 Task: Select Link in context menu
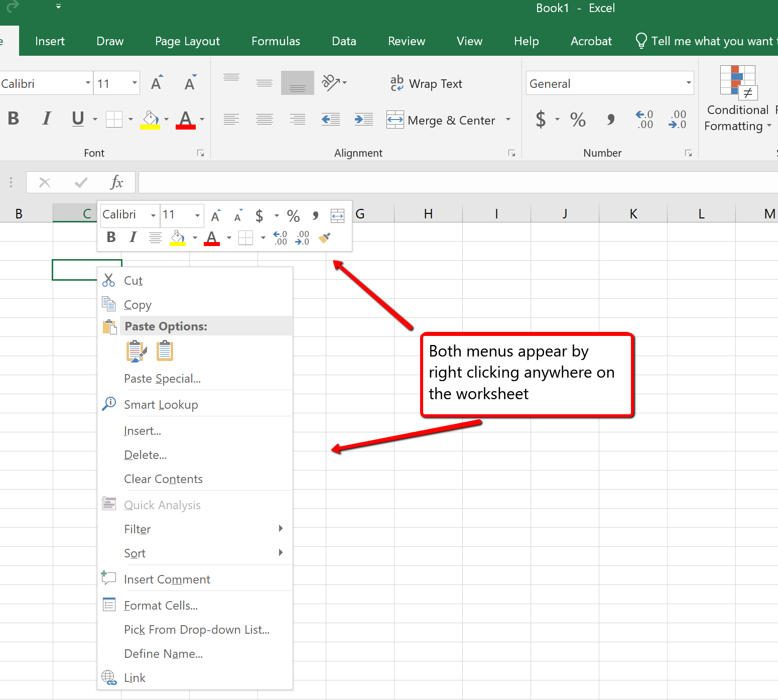195,678
